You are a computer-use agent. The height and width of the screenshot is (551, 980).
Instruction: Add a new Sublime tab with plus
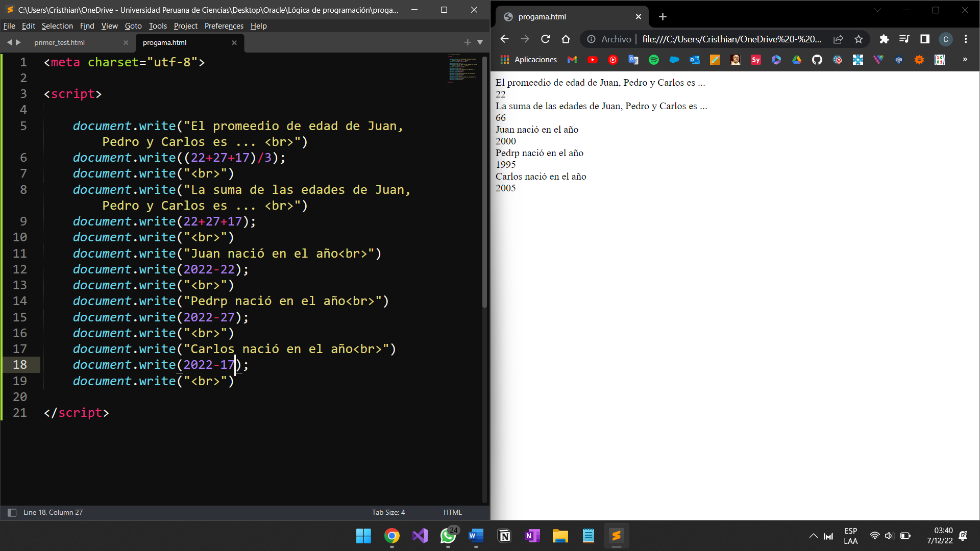pos(468,42)
